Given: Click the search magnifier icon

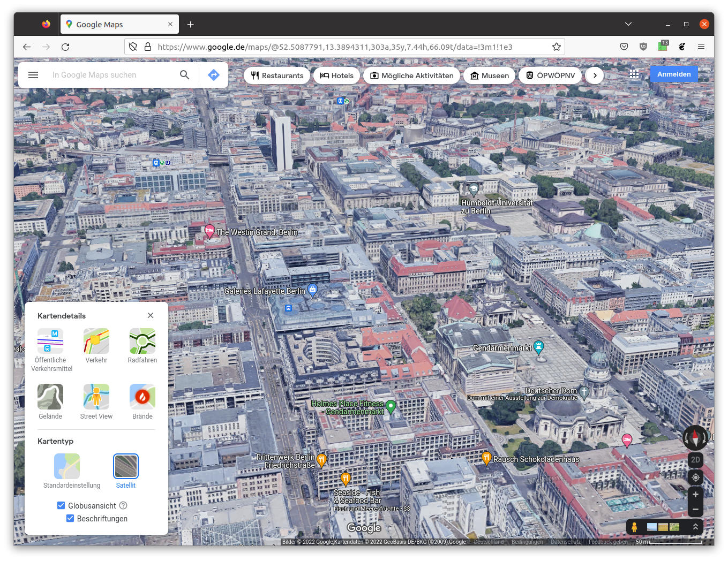Looking at the screenshot, I should point(184,75).
